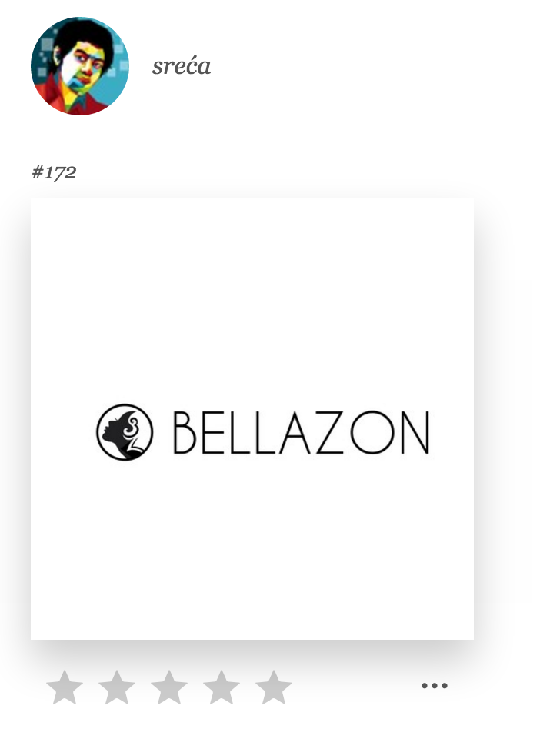Viewport: 560px width, 749px height.
Task: View the designer by clicking circular portrait
Action: coord(80,66)
